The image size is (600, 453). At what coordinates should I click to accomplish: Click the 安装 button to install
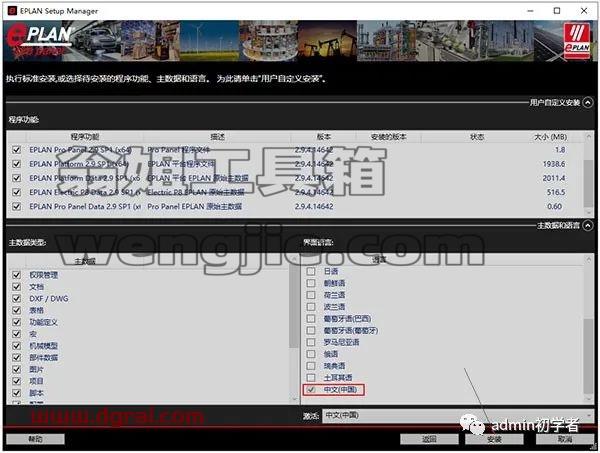pyautogui.click(x=494, y=439)
